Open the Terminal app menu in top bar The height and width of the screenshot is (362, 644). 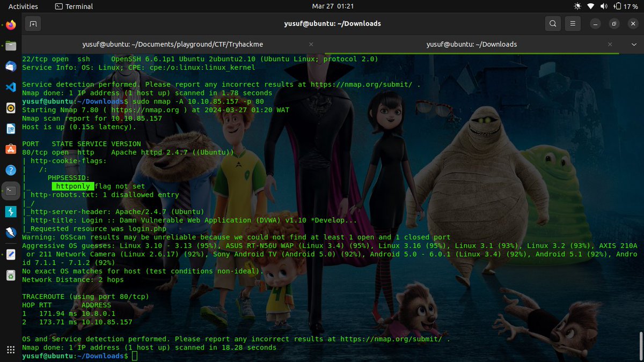click(74, 6)
